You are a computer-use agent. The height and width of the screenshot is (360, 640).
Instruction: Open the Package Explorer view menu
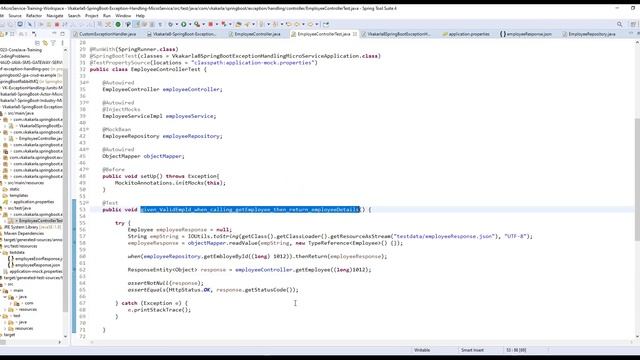[62, 42]
